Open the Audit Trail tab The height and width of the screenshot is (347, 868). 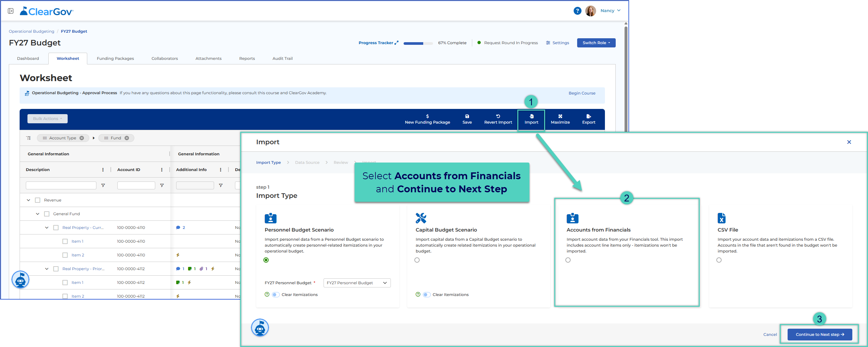pos(282,59)
